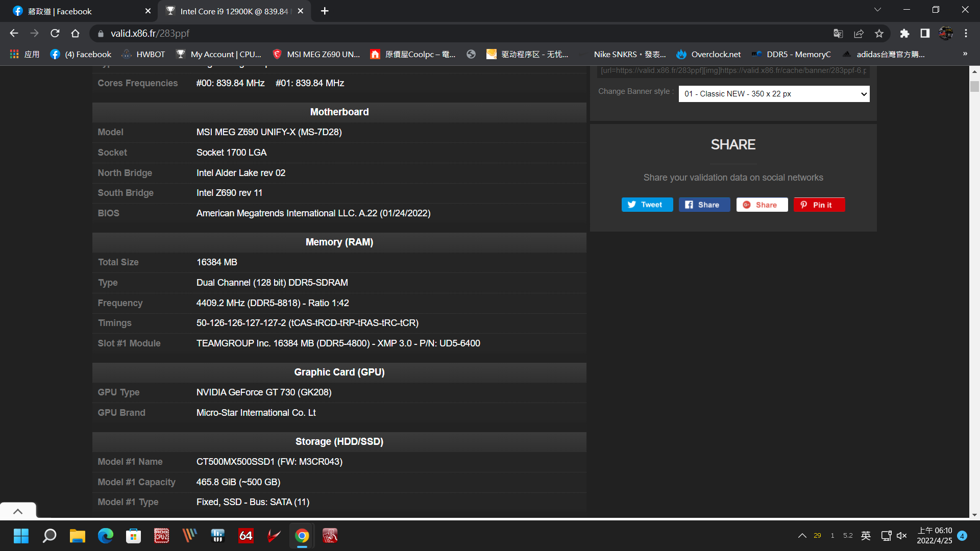Image resolution: width=980 pixels, height=551 pixels.
Task: Click the Google Share button
Action: [x=762, y=205]
